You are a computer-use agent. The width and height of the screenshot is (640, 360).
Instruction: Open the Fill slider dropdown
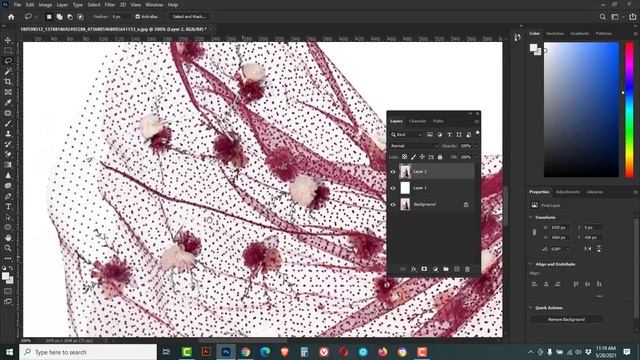point(475,157)
